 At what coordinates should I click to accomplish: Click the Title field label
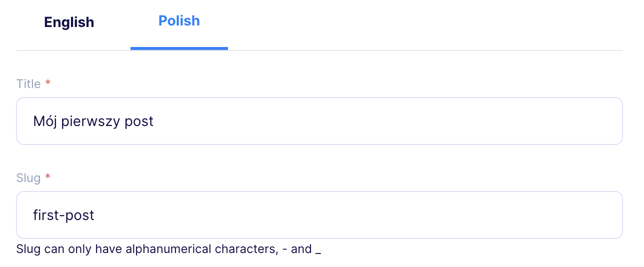(x=28, y=84)
